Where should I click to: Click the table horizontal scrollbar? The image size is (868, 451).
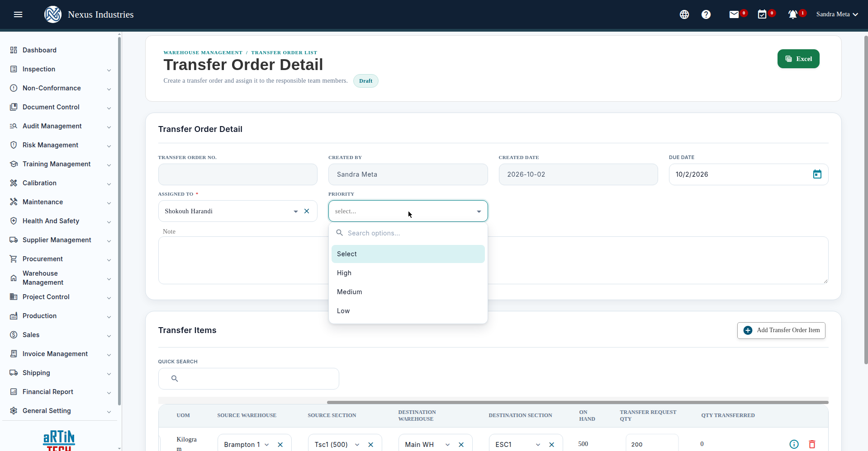click(578, 402)
